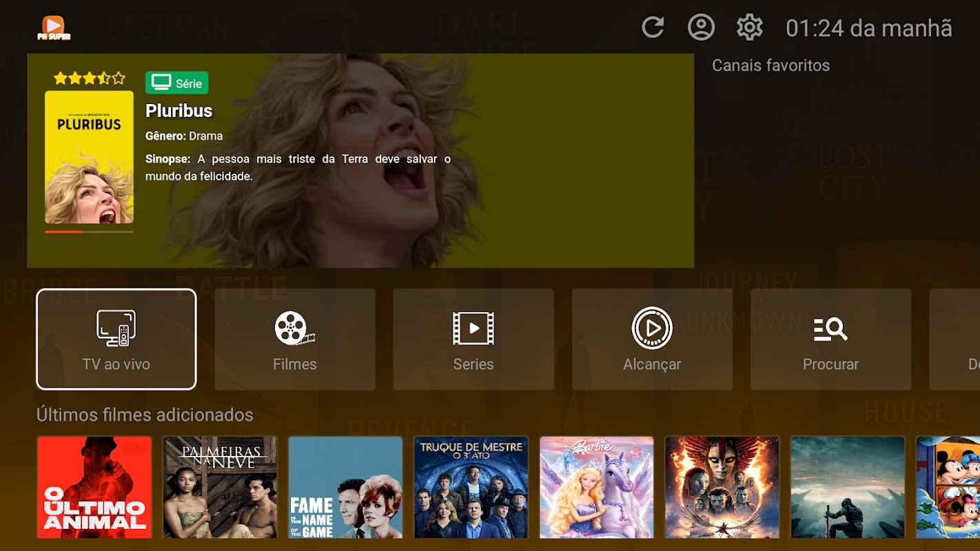Image resolution: width=980 pixels, height=551 pixels.
Task: Select the Procurar search list icon
Action: click(x=830, y=329)
